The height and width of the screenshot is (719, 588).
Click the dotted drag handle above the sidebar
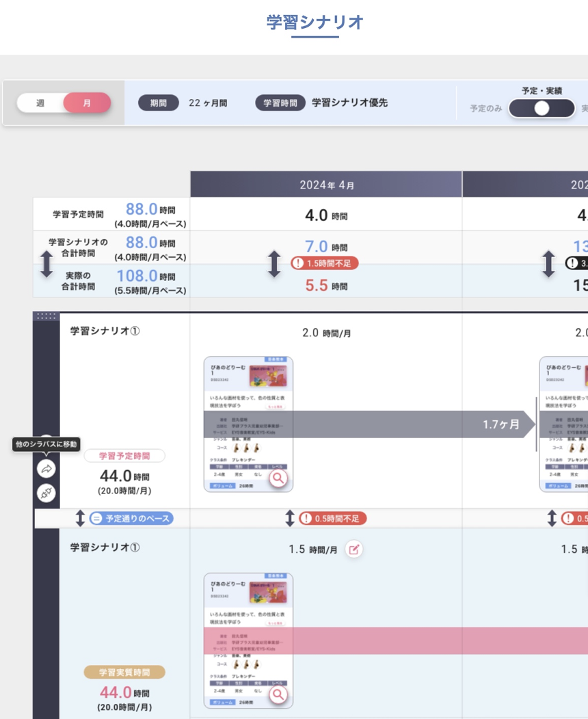click(46, 316)
